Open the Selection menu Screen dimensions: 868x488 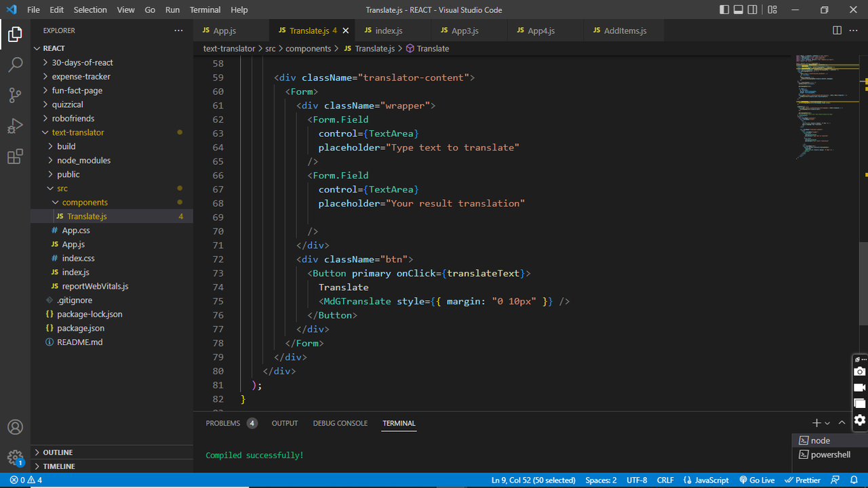click(x=90, y=9)
